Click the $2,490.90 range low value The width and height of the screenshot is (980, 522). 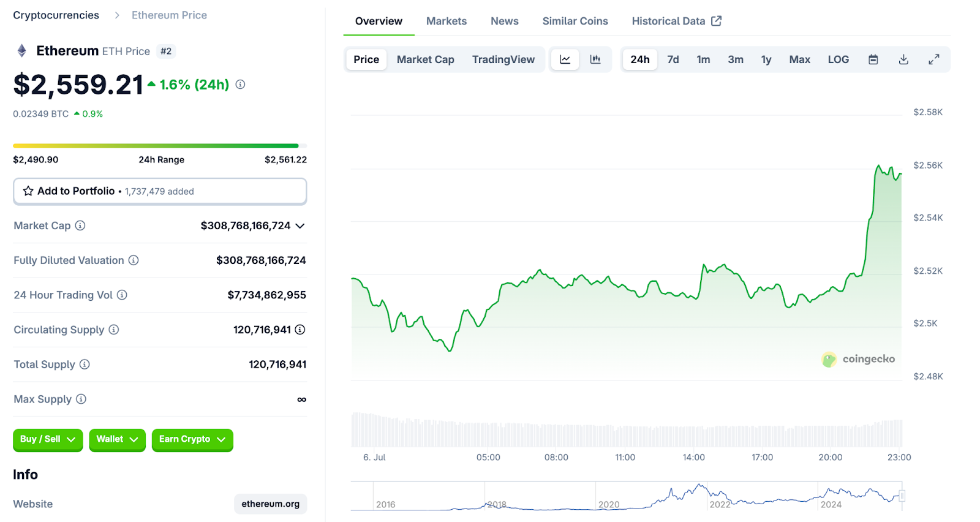(x=36, y=160)
